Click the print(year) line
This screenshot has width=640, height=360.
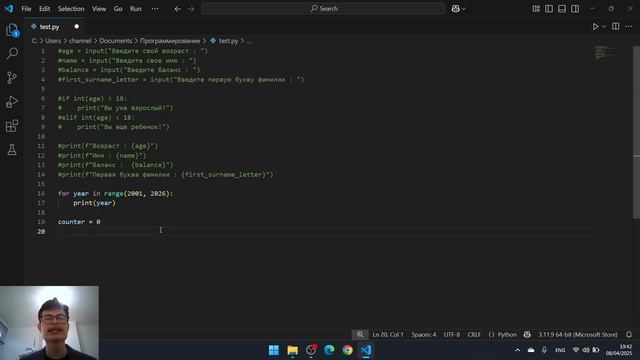[94, 203]
